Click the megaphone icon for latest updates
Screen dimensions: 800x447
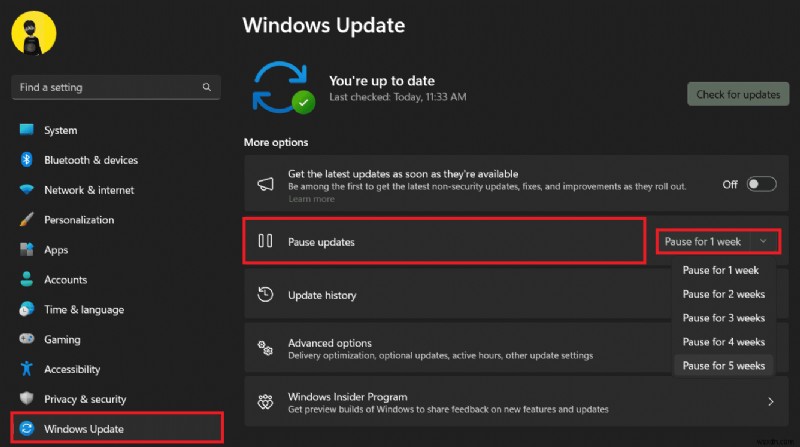pyautogui.click(x=265, y=184)
